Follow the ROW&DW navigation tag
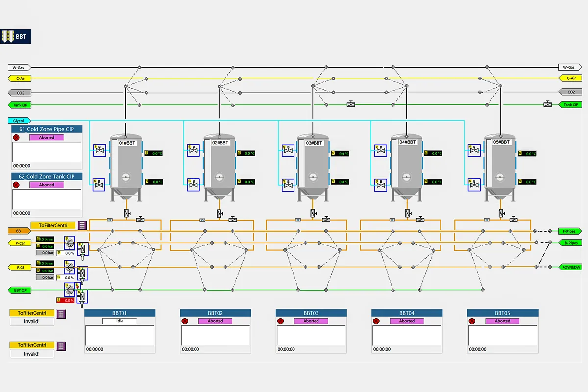This screenshot has width=588, height=392. point(570,267)
